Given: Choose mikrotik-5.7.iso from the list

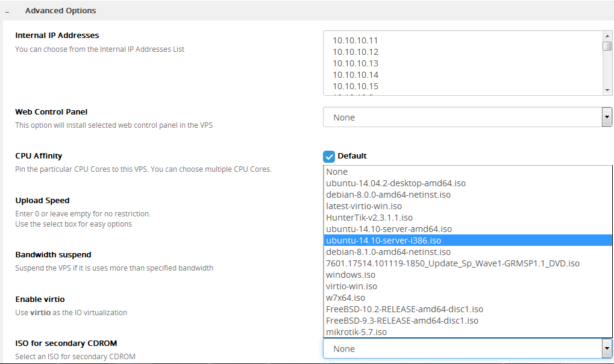Looking at the screenshot, I should [356, 332].
